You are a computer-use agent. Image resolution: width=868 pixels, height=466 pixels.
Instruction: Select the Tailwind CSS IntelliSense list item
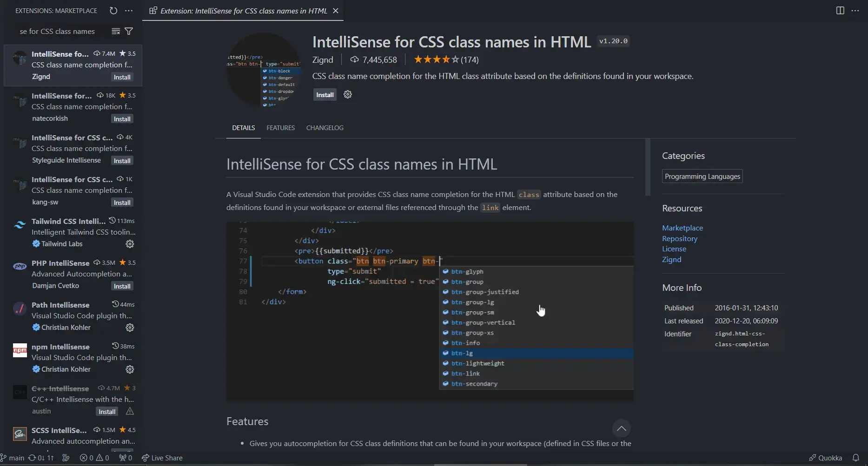click(73, 232)
